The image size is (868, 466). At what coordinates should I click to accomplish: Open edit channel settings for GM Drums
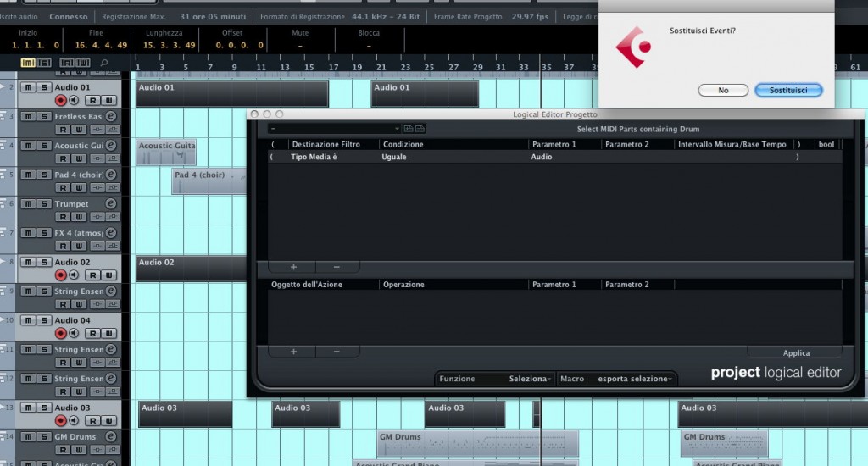[x=111, y=436]
